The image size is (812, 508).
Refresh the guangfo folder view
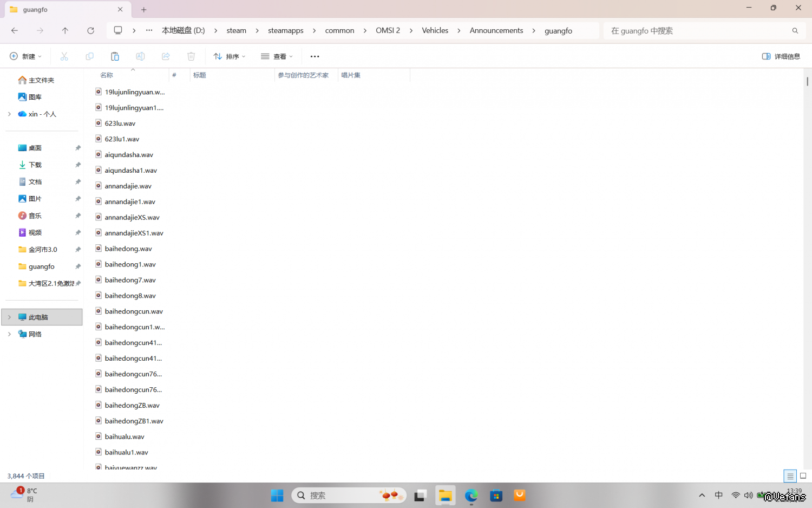point(90,31)
